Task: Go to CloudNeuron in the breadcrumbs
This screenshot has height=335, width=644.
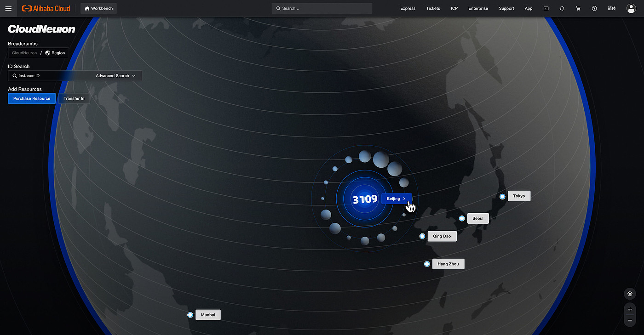Action: 24,53
